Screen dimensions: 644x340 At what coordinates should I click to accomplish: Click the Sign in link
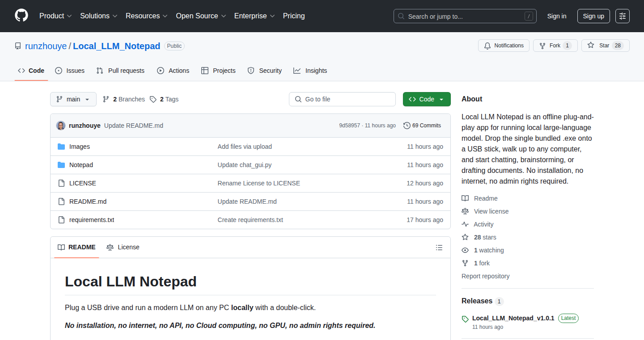pyautogui.click(x=557, y=16)
